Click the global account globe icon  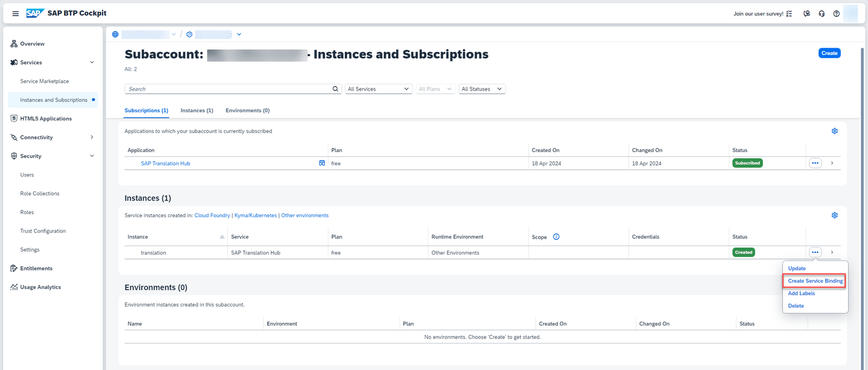pos(116,34)
